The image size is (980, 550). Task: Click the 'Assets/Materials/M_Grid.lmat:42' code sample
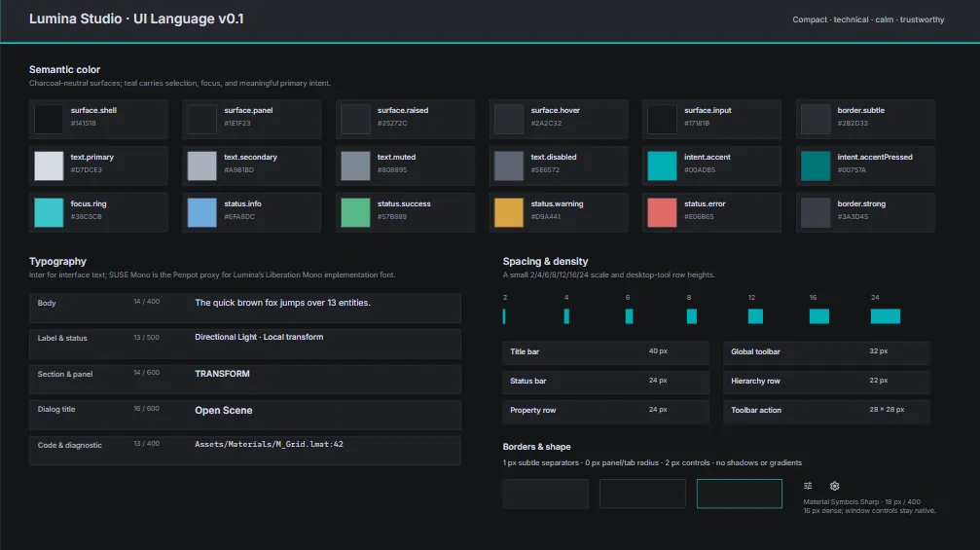(269, 444)
